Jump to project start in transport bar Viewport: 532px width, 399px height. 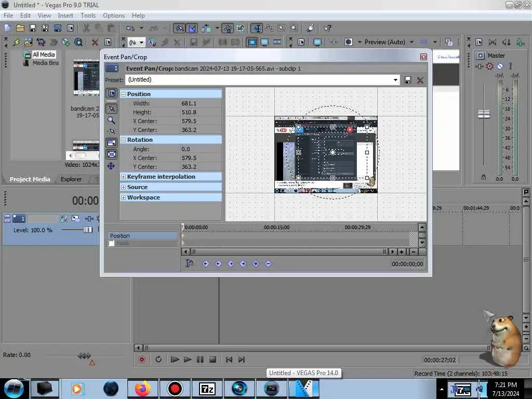pos(229,360)
